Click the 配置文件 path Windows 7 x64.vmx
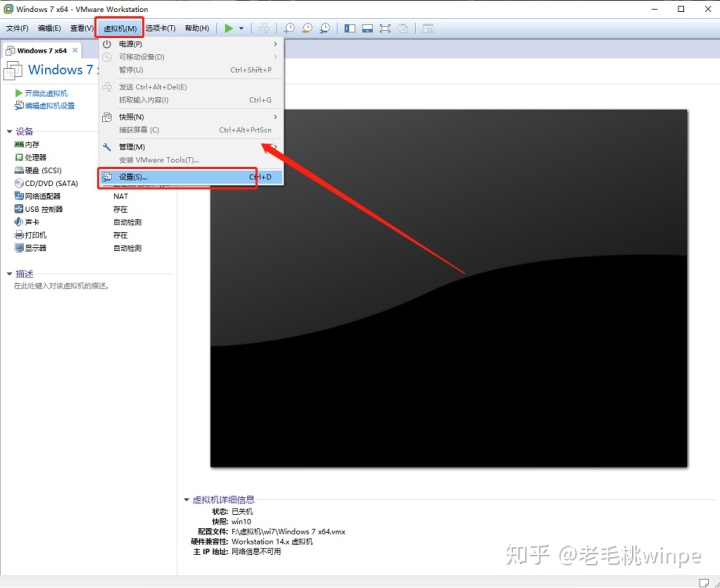720x588 pixels. pyautogui.click(x=288, y=532)
